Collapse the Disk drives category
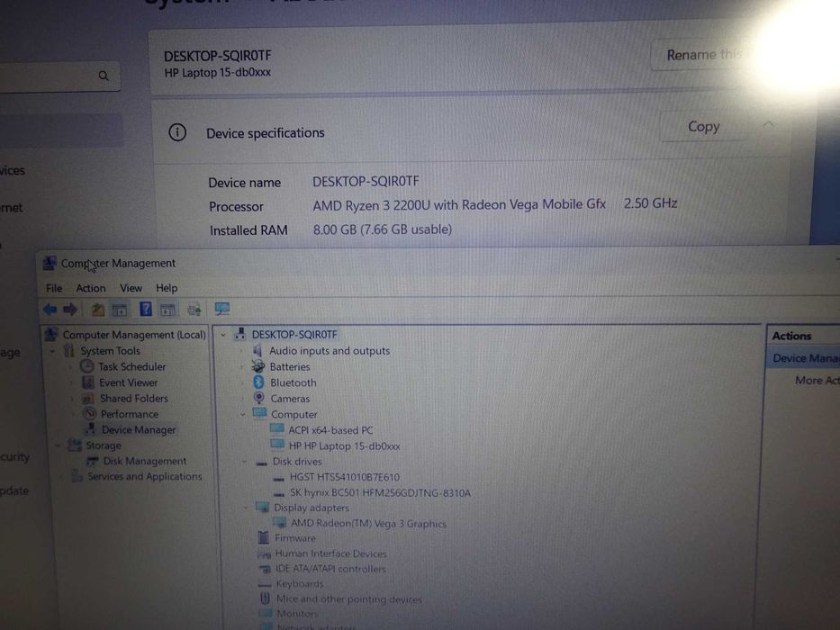 pos(244,461)
